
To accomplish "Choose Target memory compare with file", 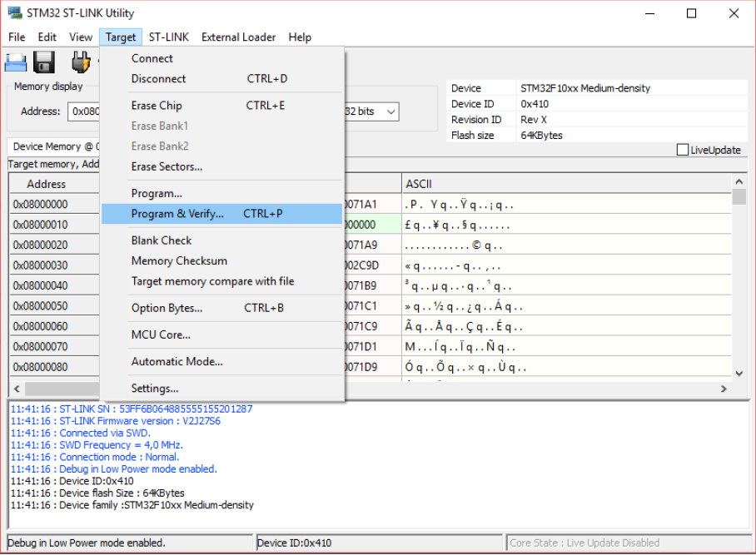I will [x=221, y=281].
